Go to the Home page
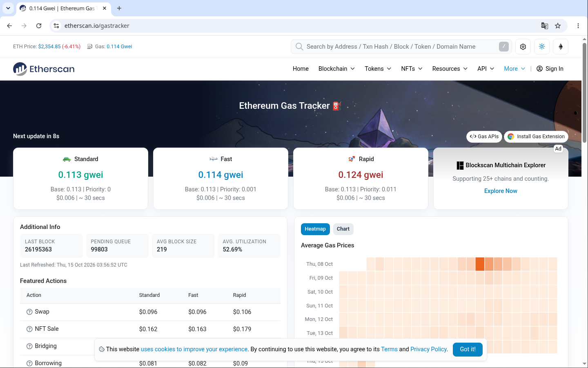This screenshot has height=368, width=588. (x=301, y=69)
